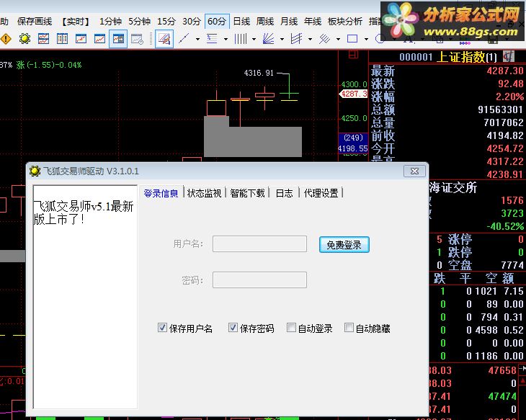Switch to the 状态监视 tab
Image resolution: width=526 pixels, height=420 pixels.
(x=205, y=193)
